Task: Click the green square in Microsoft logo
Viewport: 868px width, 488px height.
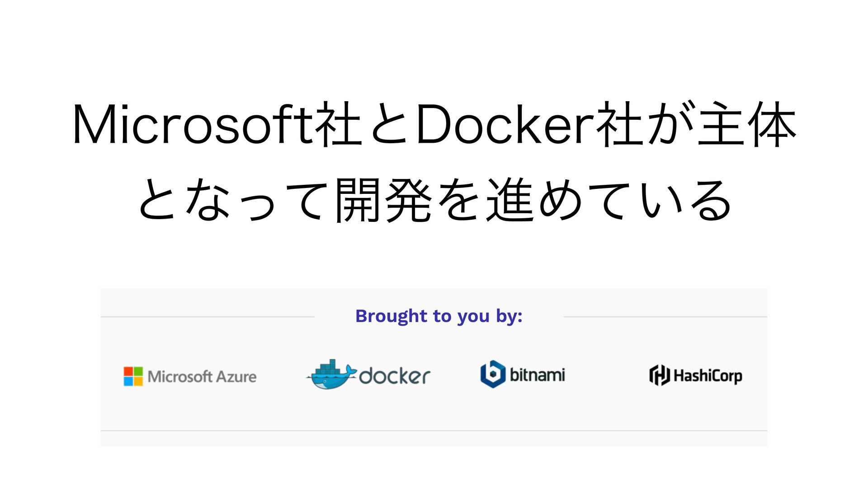Action: (138, 371)
